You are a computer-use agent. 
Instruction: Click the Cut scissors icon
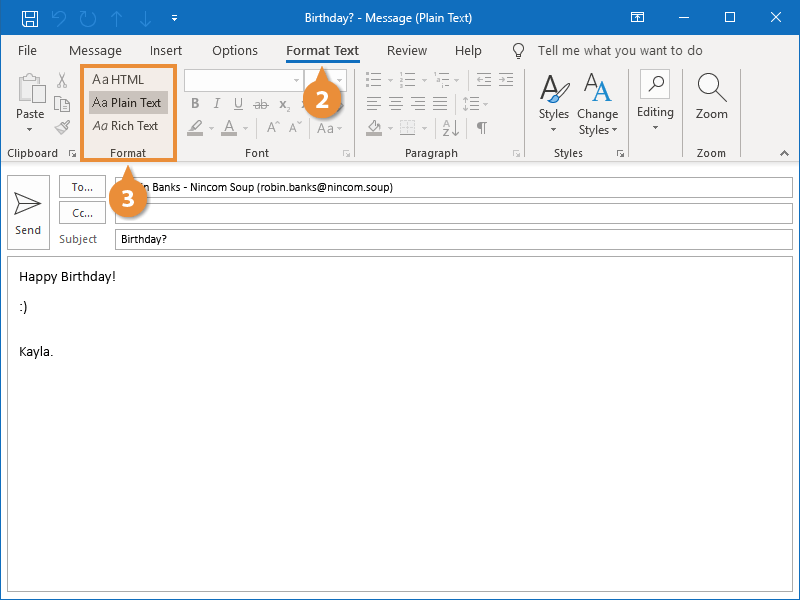62,81
